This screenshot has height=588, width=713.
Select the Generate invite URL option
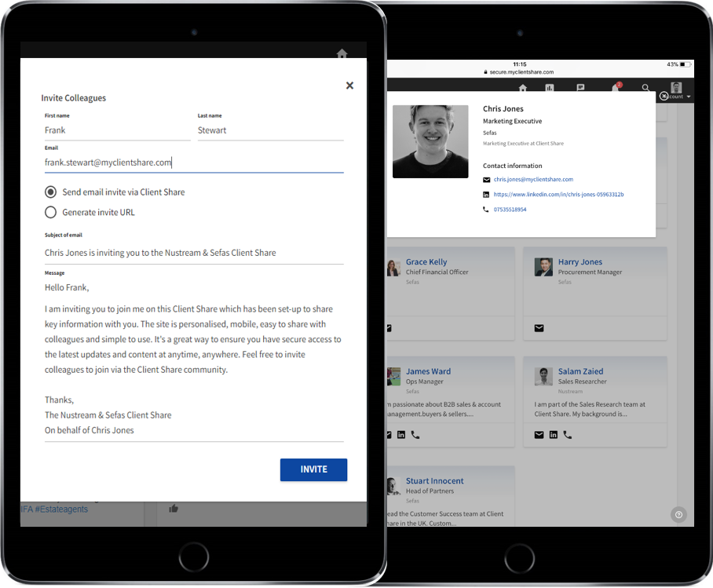click(51, 212)
